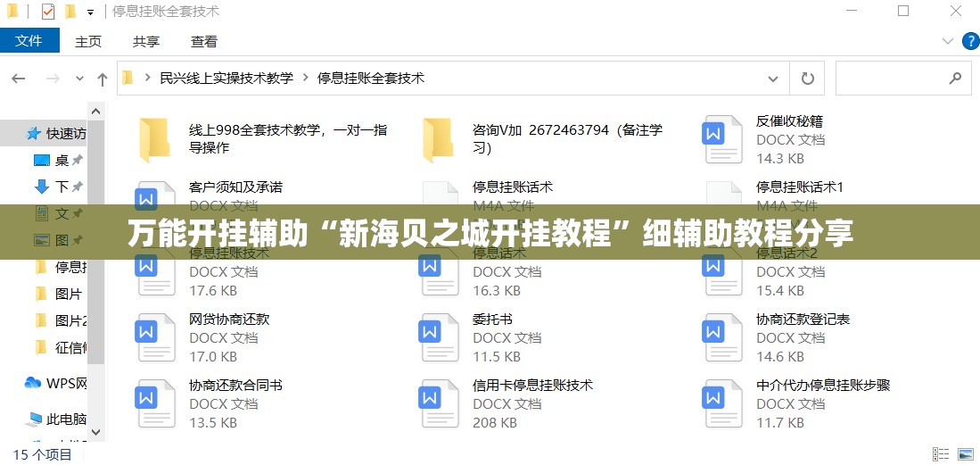Image resolution: width=980 pixels, height=465 pixels.
Task: Select the 委托书 document icon
Action: click(438, 338)
